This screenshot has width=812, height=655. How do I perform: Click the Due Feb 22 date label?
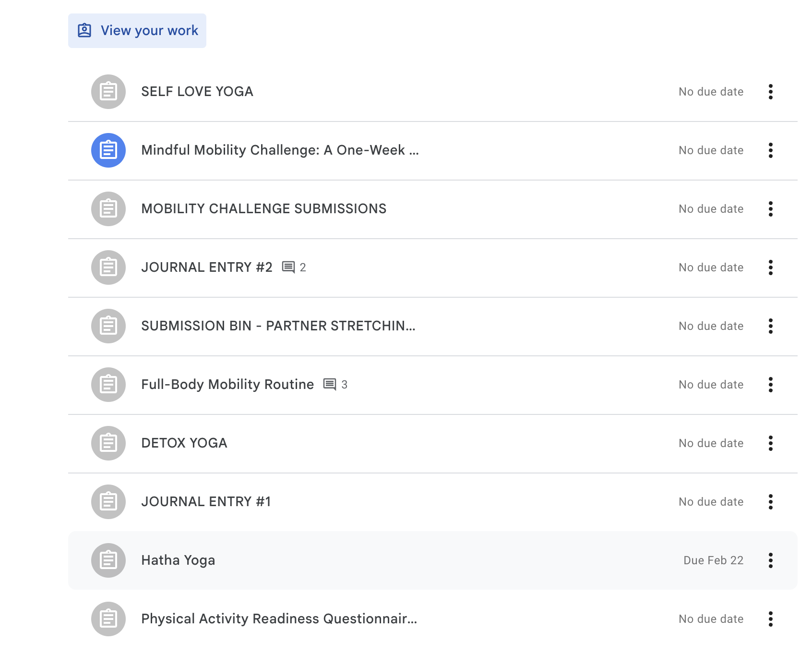(713, 560)
